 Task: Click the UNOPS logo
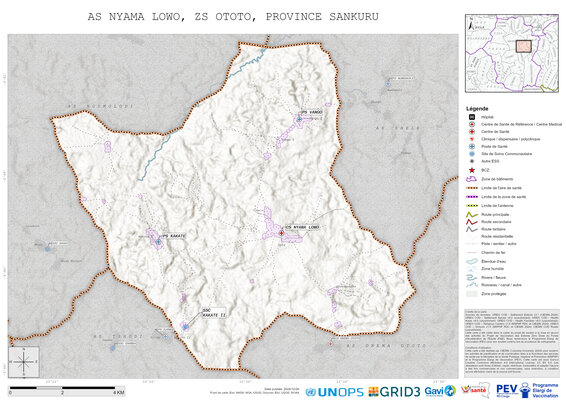click(335, 392)
